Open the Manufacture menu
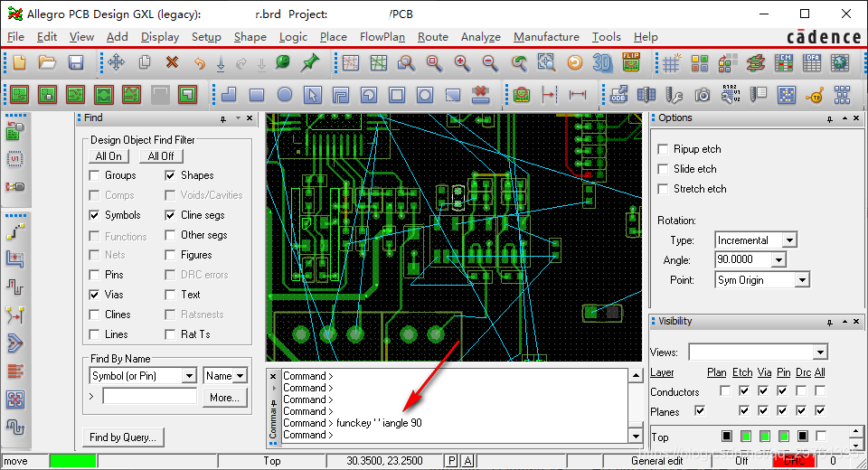868x470 pixels. pos(546,37)
